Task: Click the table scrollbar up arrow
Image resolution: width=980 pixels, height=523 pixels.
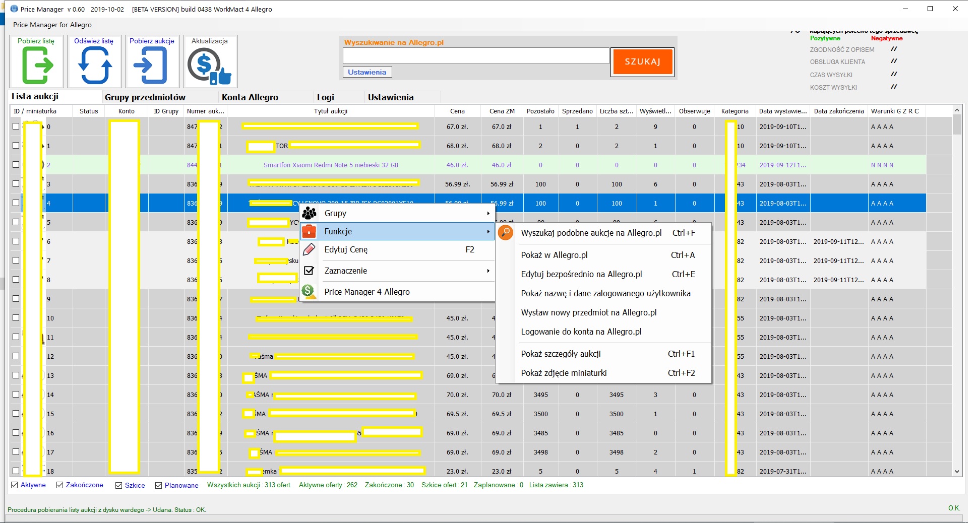Action: [x=957, y=110]
